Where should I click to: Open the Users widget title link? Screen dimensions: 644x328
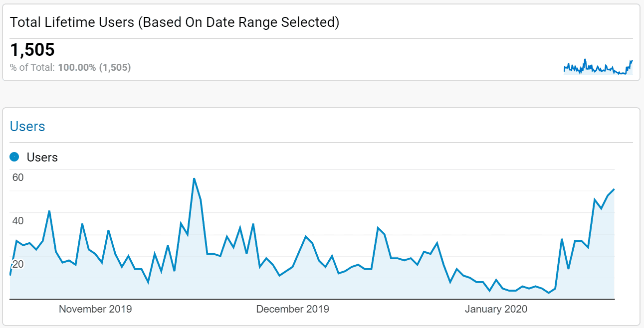(x=27, y=127)
